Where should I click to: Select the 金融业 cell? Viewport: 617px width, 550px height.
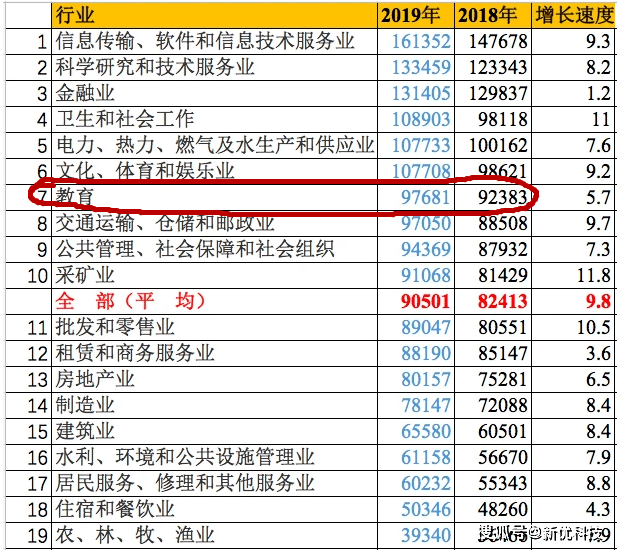(214, 94)
